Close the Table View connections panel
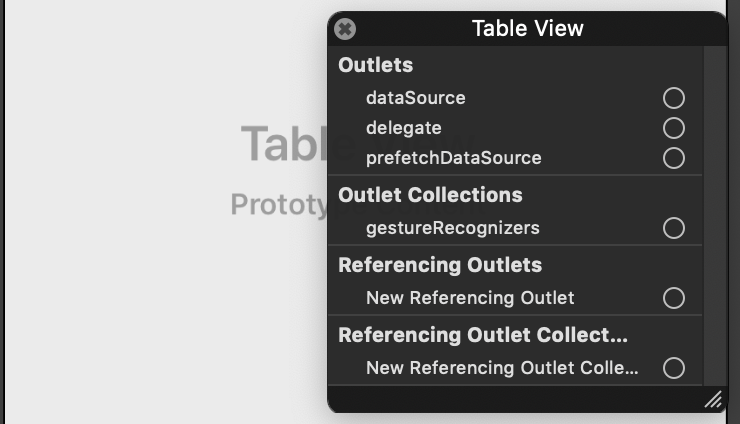 (x=345, y=29)
